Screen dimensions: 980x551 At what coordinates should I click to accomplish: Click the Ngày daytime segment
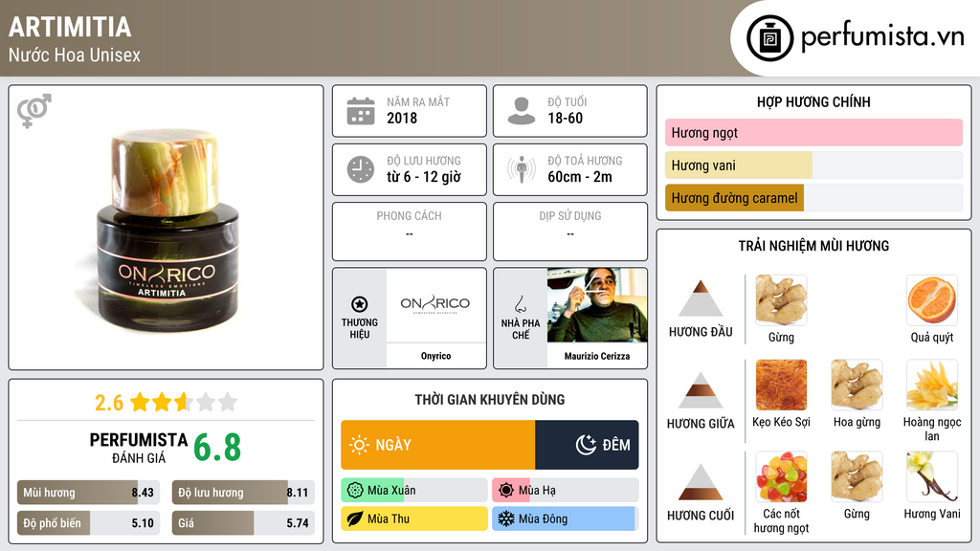point(438,445)
